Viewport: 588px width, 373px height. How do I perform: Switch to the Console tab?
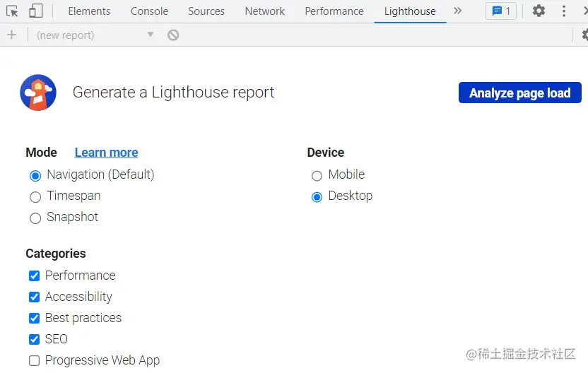[149, 11]
